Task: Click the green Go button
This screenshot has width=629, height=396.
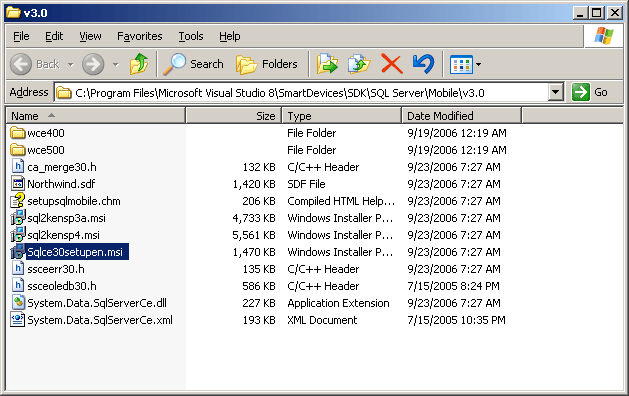Action: (590, 92)
